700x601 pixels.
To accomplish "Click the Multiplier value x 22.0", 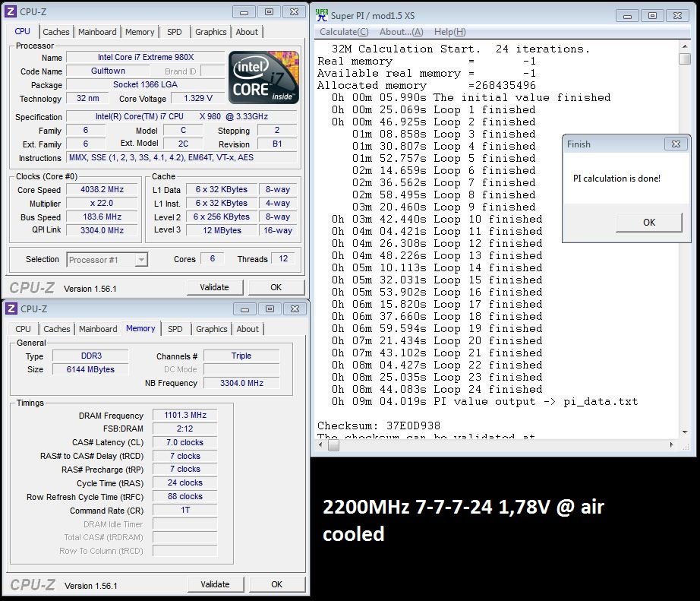I will (x=102, y=204).
